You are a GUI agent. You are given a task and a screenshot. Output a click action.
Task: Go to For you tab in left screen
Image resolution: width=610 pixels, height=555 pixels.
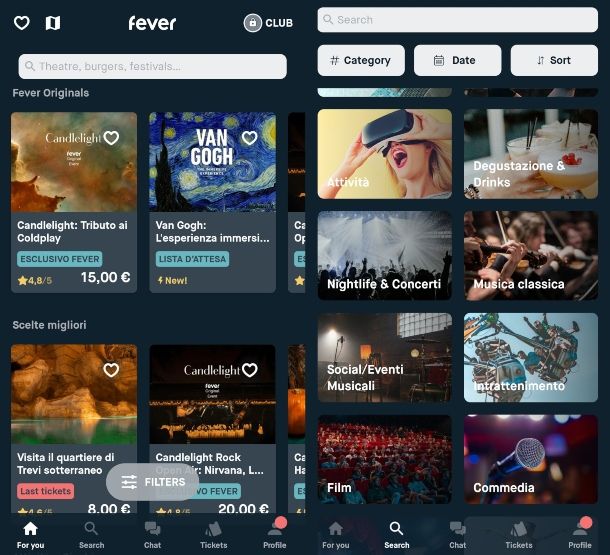30,535
